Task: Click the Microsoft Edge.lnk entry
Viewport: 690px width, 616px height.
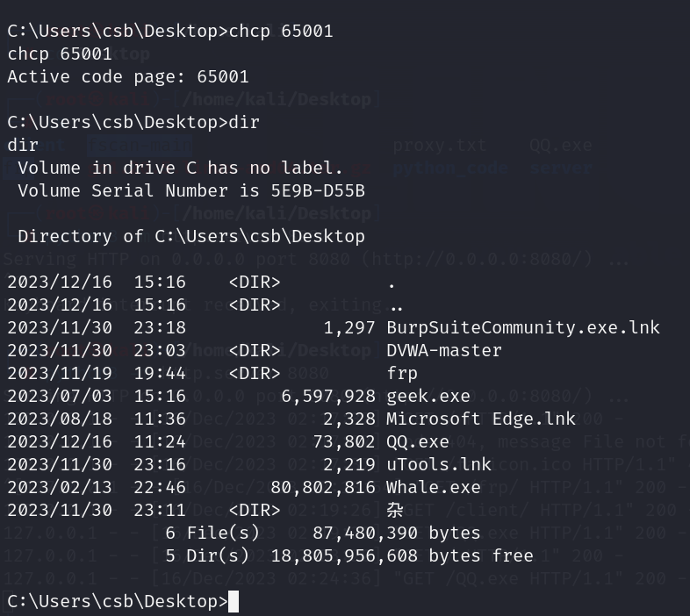Action: point(480,419)
